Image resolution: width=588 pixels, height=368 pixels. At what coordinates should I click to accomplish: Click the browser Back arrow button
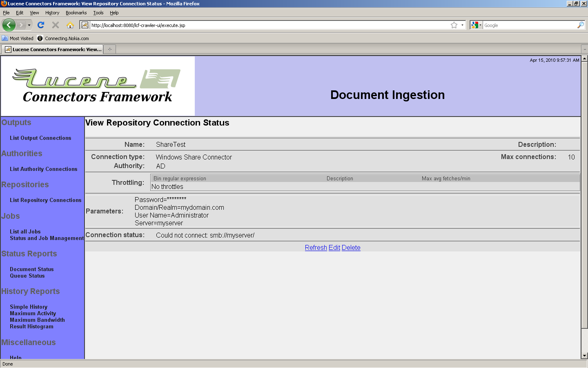(9, 25)
